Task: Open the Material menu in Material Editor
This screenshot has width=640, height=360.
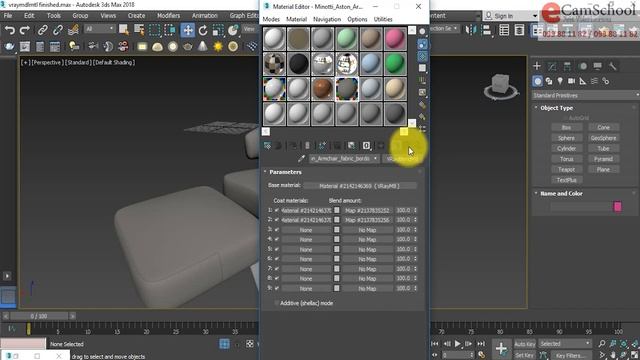Action: 296,19
